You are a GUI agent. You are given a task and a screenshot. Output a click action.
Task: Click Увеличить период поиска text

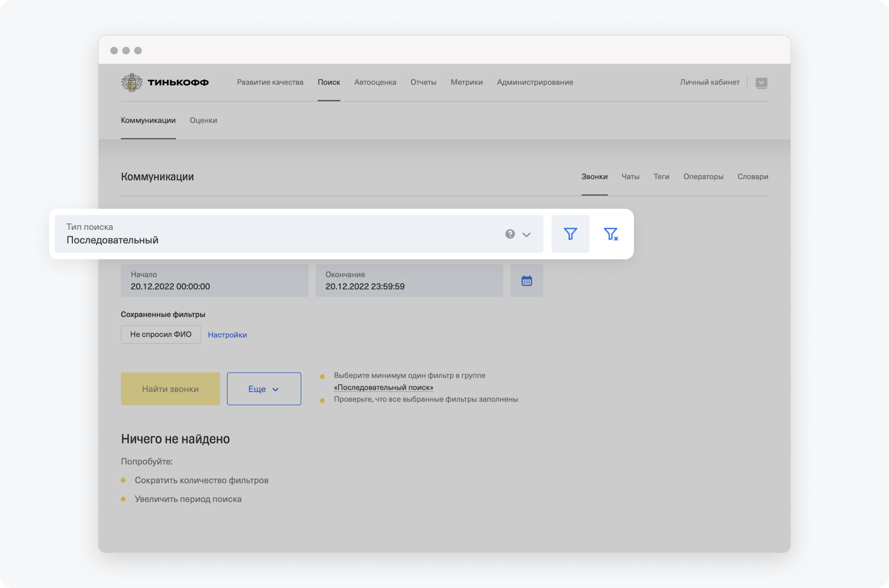188,499
